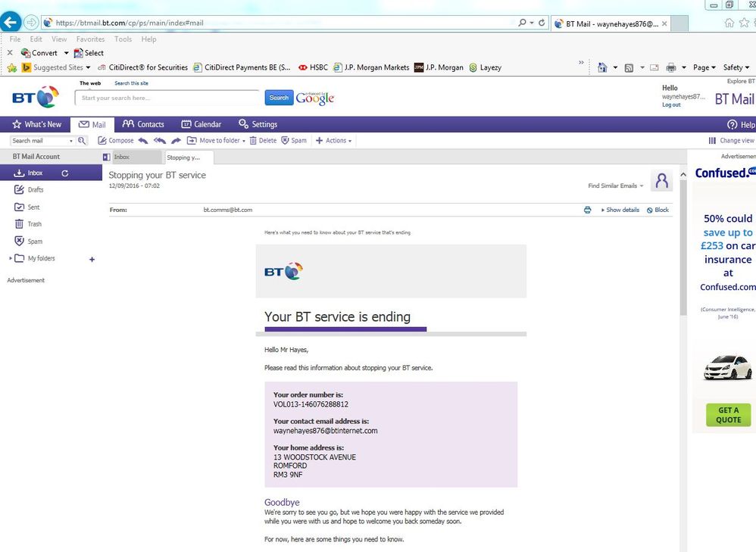Click the favorites star icon in bookmarks bar
The image size is (756, 552).
coord(12,68)
